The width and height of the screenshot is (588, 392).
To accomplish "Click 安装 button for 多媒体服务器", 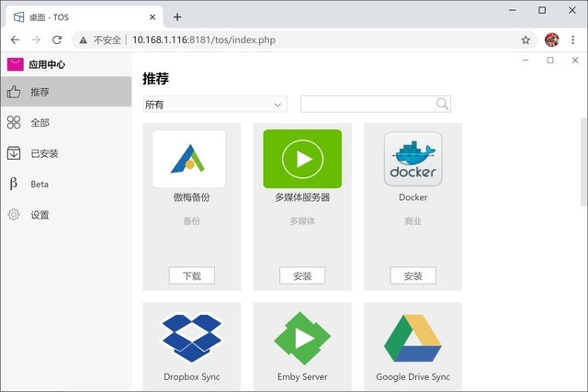I will pos(302,275).
